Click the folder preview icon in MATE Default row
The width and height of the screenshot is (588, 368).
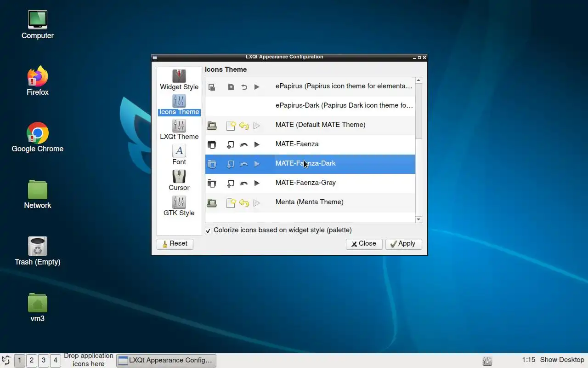(212, 125)
